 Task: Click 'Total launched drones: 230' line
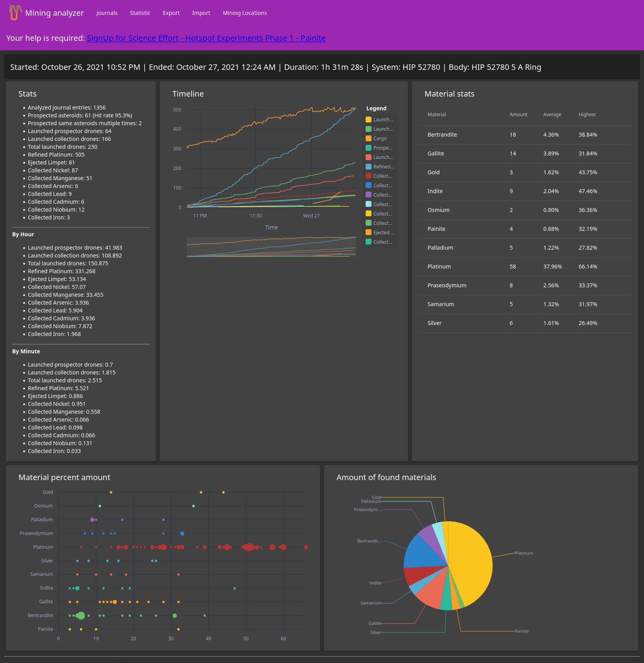[x=62, y=147]
